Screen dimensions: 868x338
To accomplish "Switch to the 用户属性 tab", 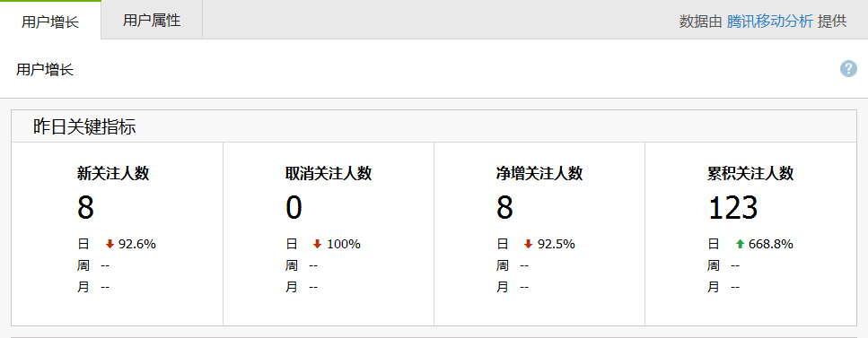I will coord(152,21).
